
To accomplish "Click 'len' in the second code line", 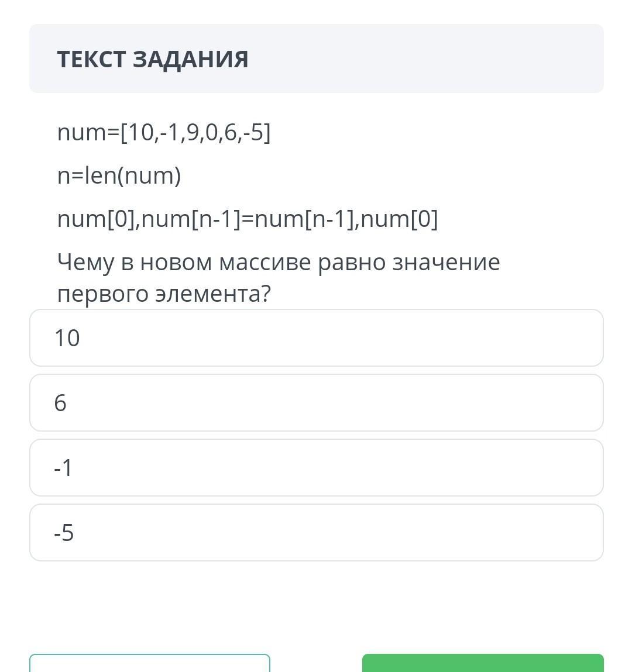I will [x=101, y=175].
